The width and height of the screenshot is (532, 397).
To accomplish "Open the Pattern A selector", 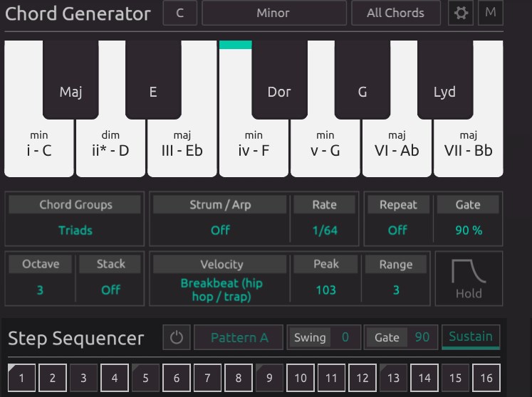I will pos(239,337).
